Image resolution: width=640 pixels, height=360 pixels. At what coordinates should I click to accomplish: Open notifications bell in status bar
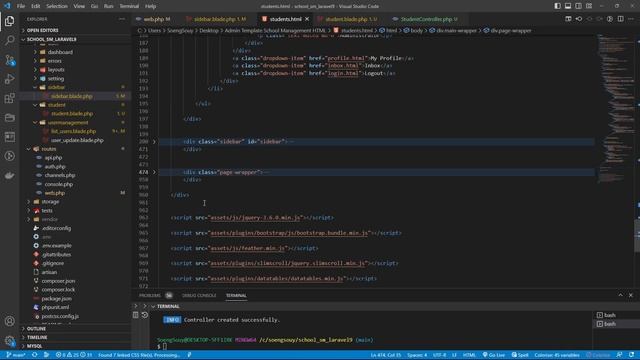[x=631, y=355]
